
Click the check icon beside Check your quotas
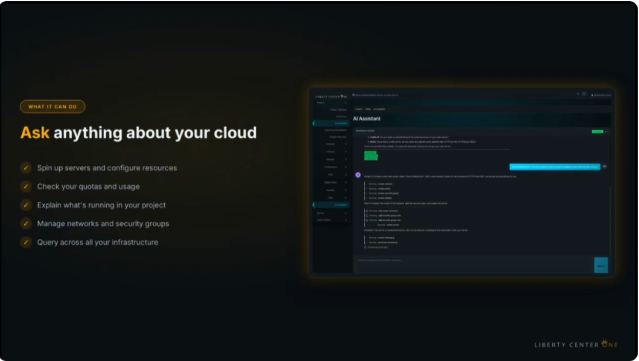point(26,186)
